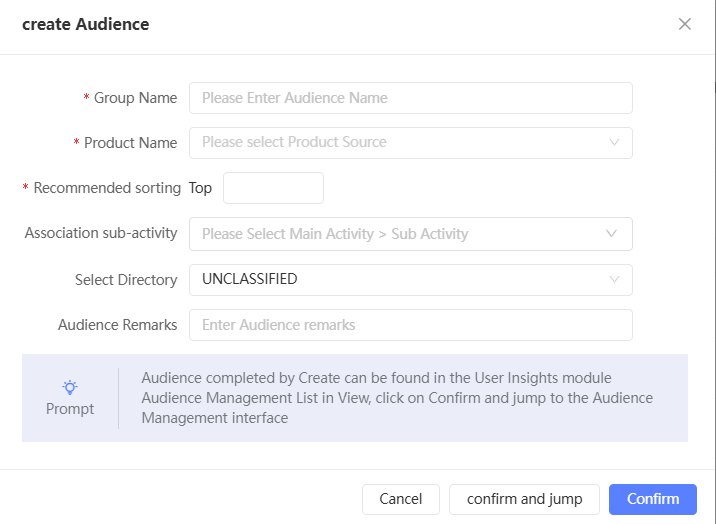Click the create Audience dialog title
Viewport: 716px width, 524px height.
85,24
